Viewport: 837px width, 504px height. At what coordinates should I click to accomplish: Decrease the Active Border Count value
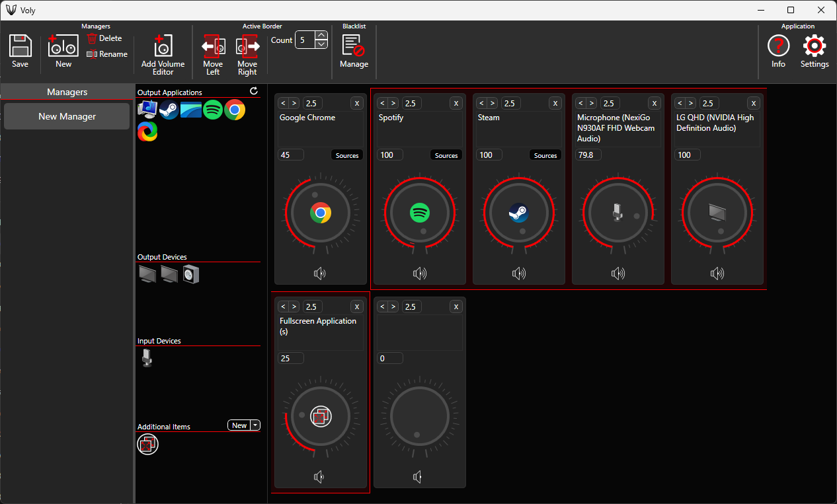point(321,44)
